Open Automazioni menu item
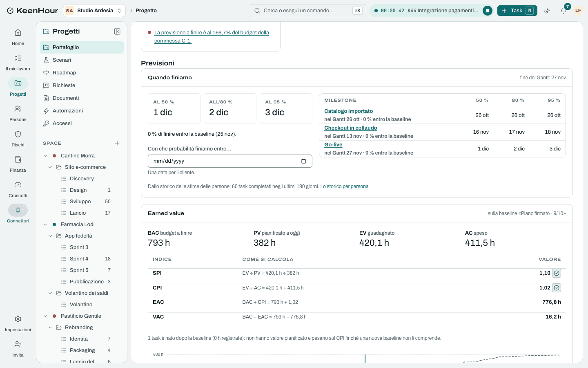Image resolution: width=588 pixels, height=368 pixels. point(82,111)
